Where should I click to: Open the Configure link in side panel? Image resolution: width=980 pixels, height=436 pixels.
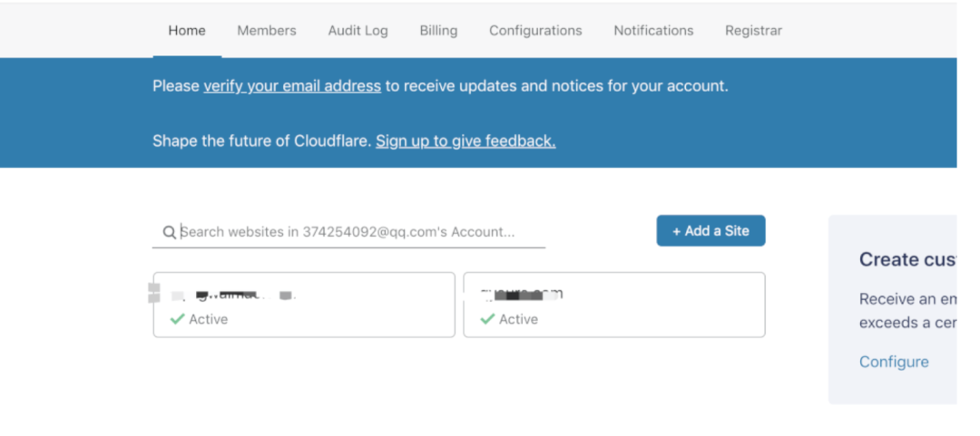894,362
